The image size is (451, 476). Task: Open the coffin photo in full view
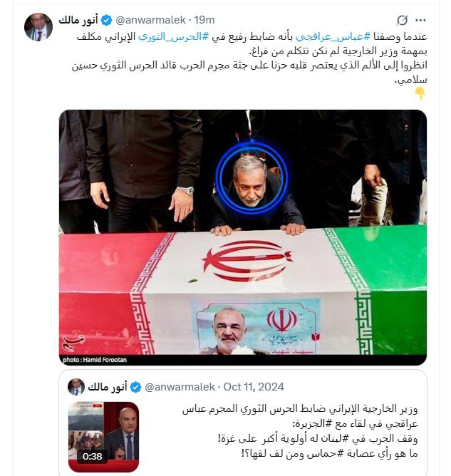(243, 237)
